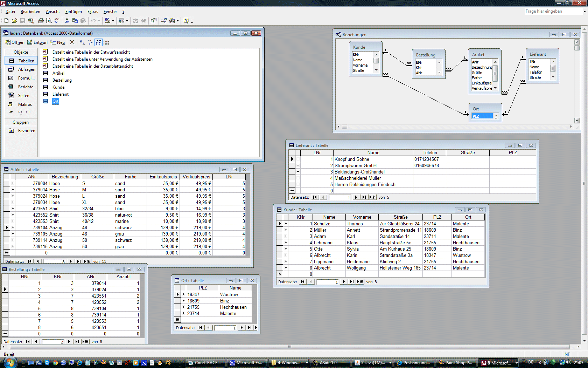Click the delete X icon in database window
Screen dimensions: 588x368
point(72,42)
